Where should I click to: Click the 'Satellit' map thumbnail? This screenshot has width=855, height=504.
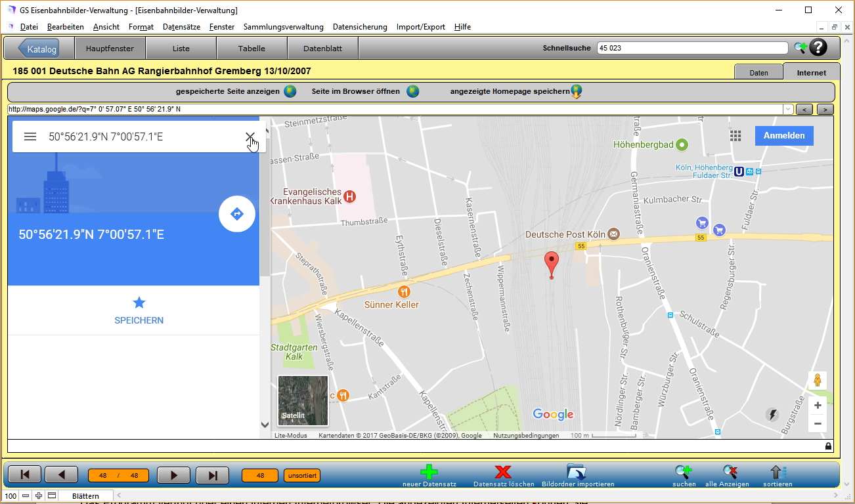303,400
